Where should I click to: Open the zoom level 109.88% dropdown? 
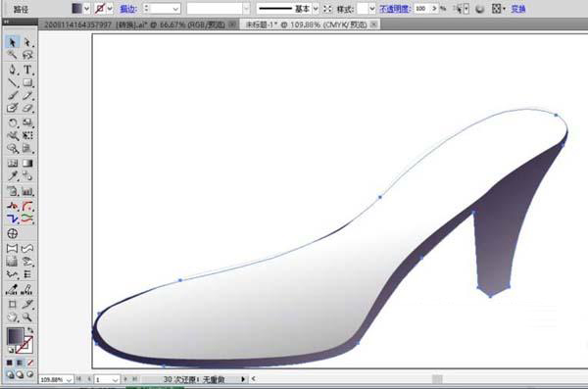[x=69, y=379]
